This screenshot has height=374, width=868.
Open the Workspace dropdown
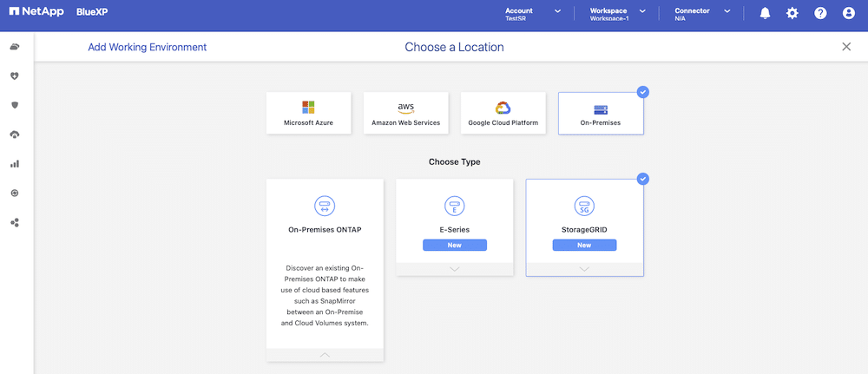[x=617, y=14]
